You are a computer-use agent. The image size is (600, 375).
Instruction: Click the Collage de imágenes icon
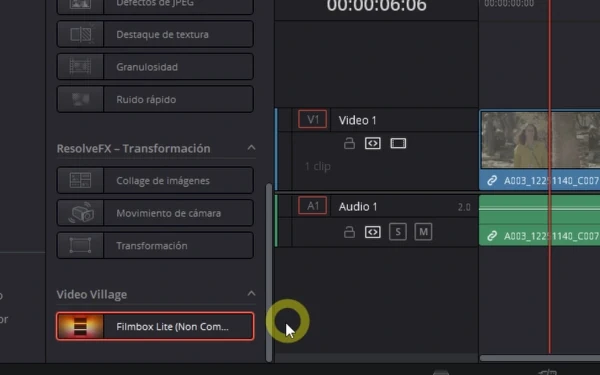point(80,180)
